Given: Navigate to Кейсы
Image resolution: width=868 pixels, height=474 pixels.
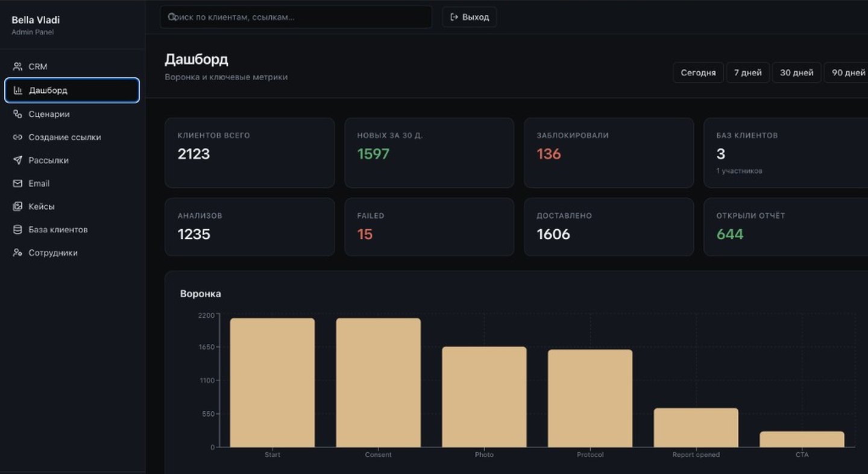Looking at the screenshot, I should tap(72, 206).
